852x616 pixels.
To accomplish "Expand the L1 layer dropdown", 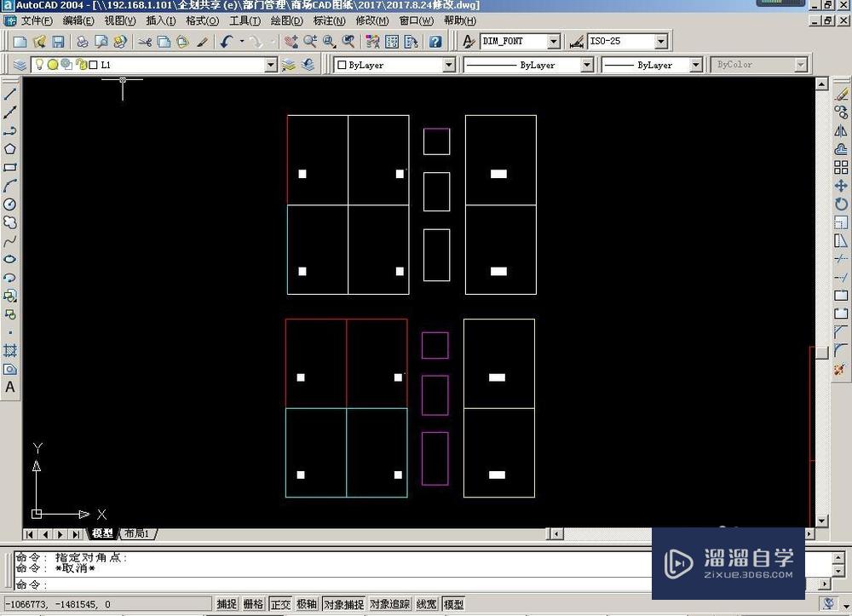I will tap(271, 66).
